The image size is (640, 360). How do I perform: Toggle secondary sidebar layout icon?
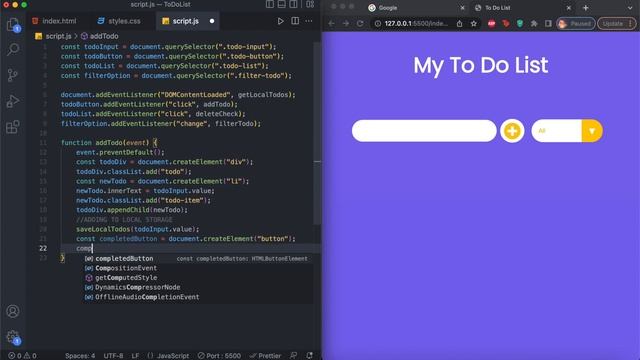[x=293, y=4]
